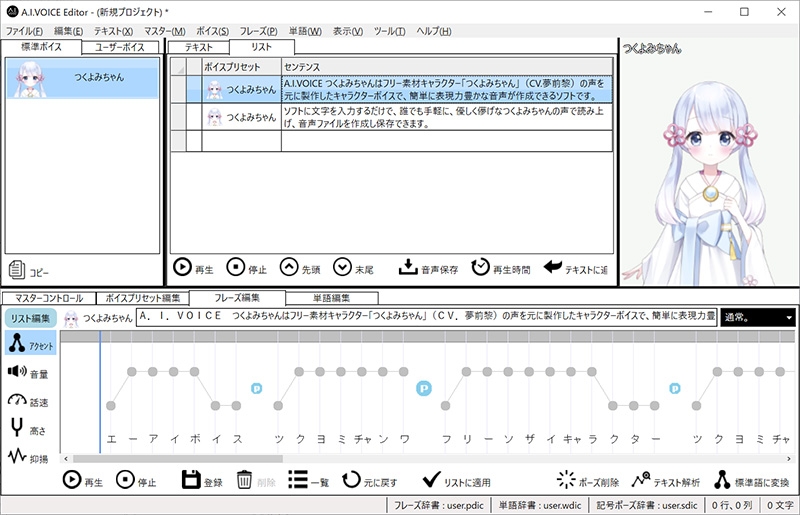This screenshot has height=515, width=800.
Task: Show playback duration (再生時間)
Action: coord(501,267)
